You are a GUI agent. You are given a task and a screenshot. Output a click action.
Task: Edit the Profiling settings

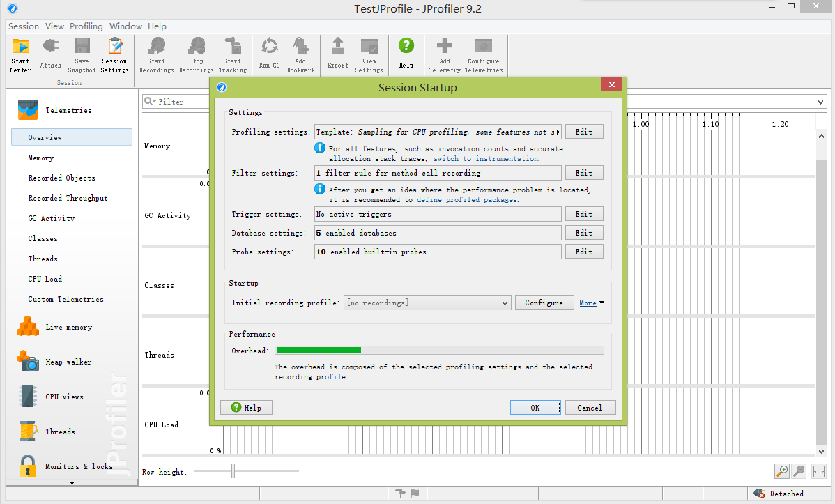584,132
